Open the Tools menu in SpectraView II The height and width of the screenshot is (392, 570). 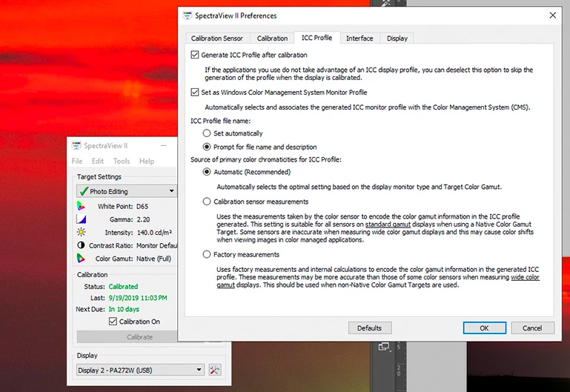tap(122, 161)
